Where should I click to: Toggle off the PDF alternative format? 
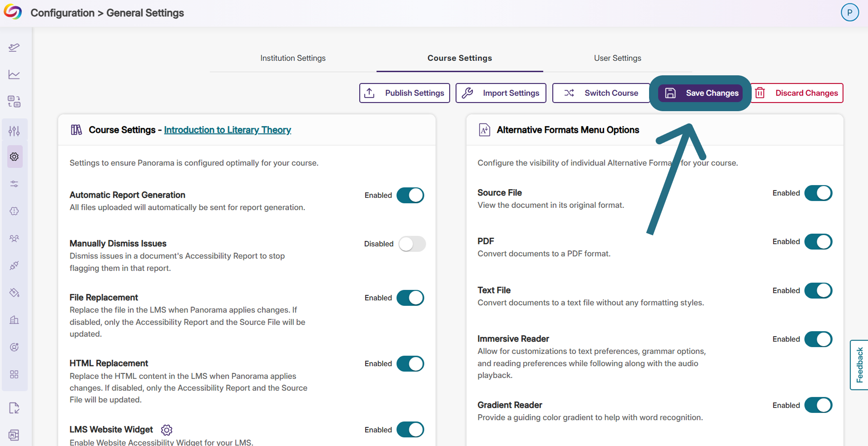[818, 242]
